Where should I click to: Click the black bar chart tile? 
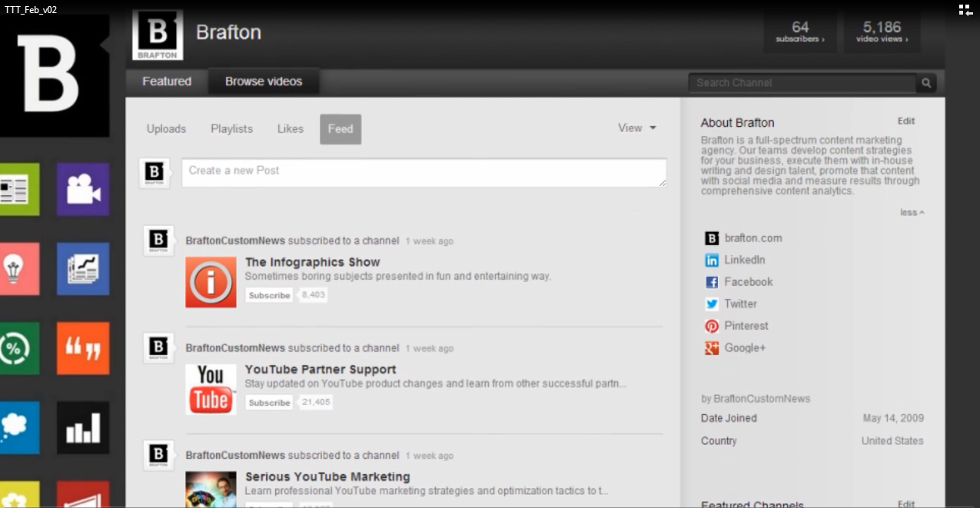83,427
